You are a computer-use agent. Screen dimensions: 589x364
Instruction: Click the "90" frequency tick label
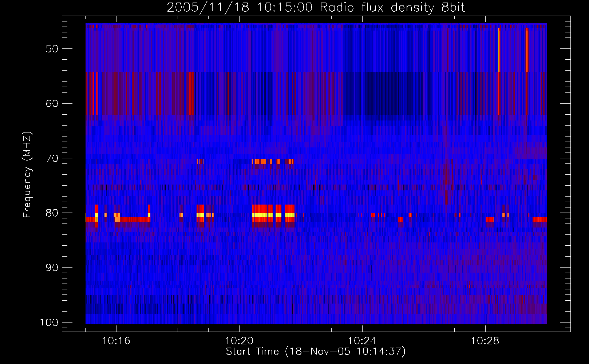[x=52, y=268]
